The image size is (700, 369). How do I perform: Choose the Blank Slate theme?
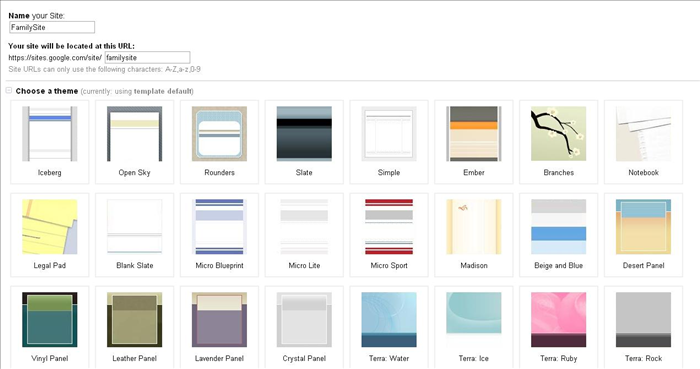(x=134, y=235)
